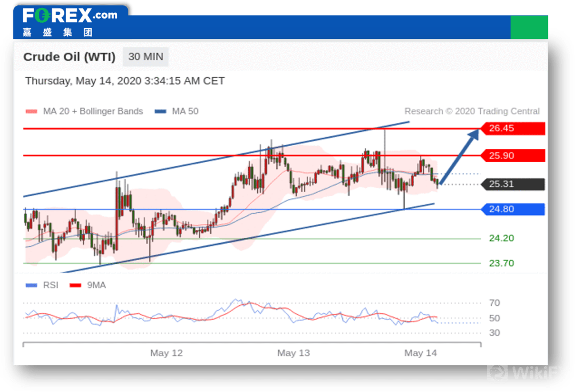Toggle the RSI legend entry
This screenshot has width=575, height=392.
[43, 285]
